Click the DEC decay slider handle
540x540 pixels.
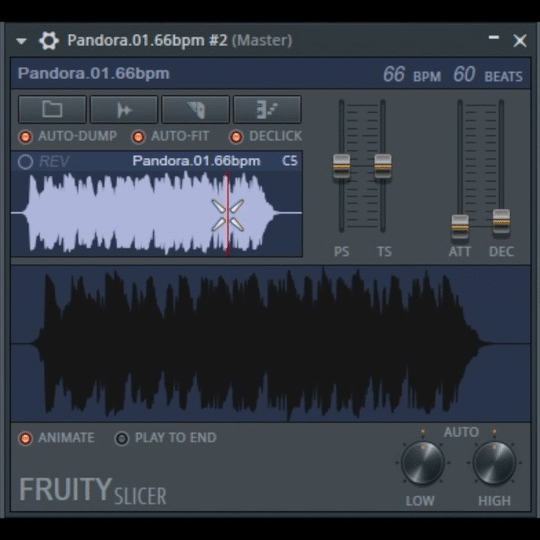point(501,221)
